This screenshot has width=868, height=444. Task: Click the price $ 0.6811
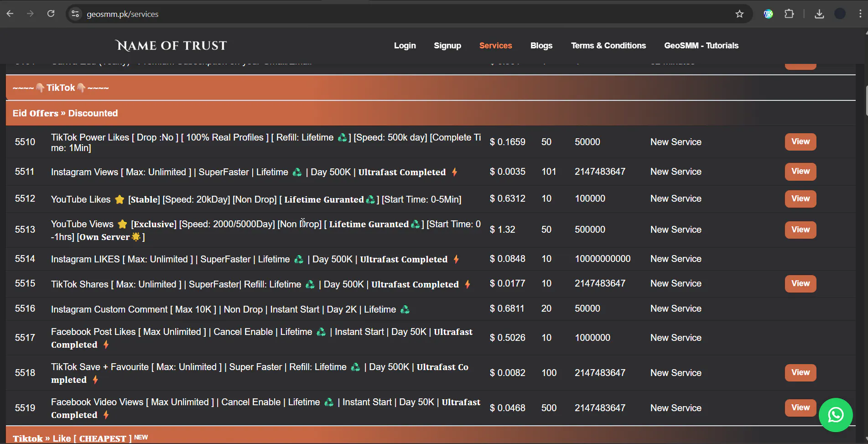pos(507,308)
